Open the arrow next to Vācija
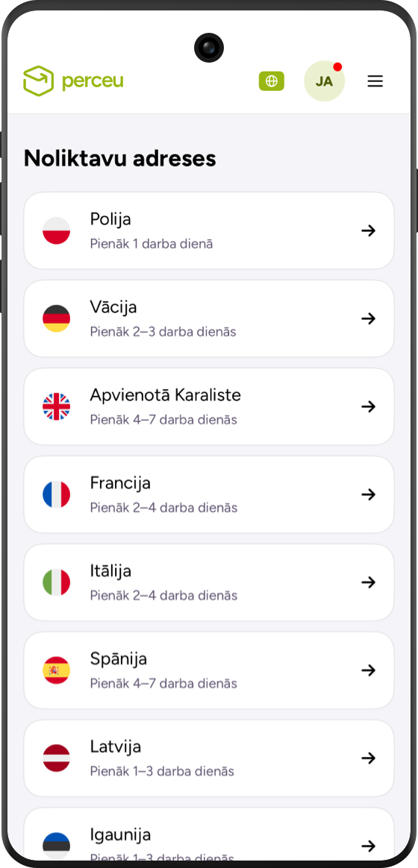This screenshot has width=418, height=868. (x=369, y=319)
